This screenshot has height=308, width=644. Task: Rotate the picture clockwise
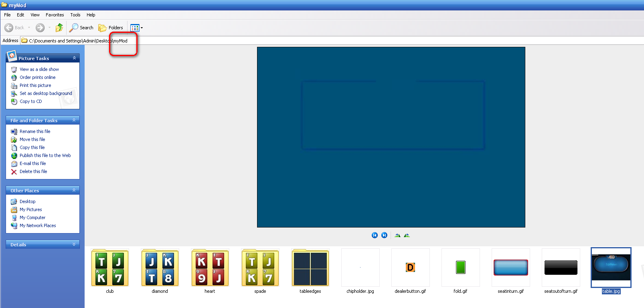[x=397, y=235]
